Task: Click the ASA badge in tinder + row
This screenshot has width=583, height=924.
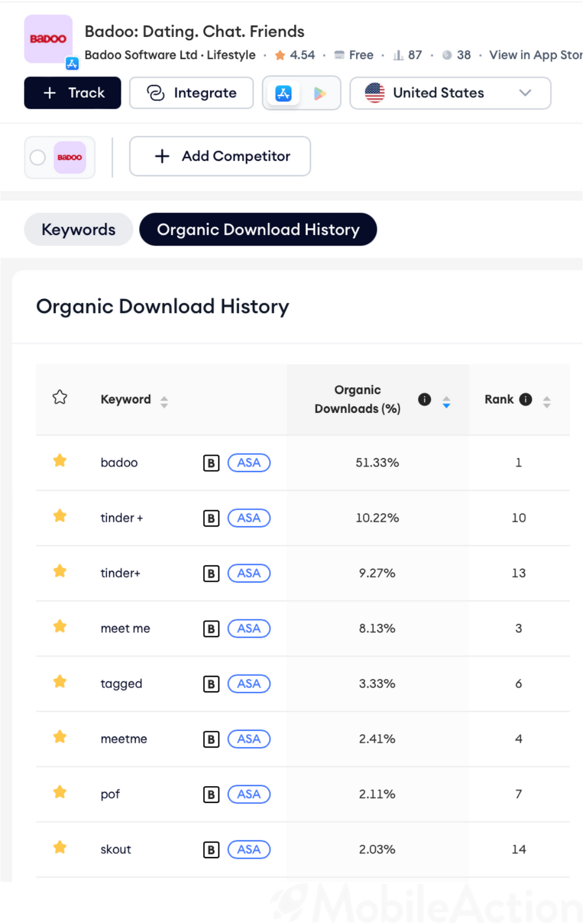Action: coord(249,518)
